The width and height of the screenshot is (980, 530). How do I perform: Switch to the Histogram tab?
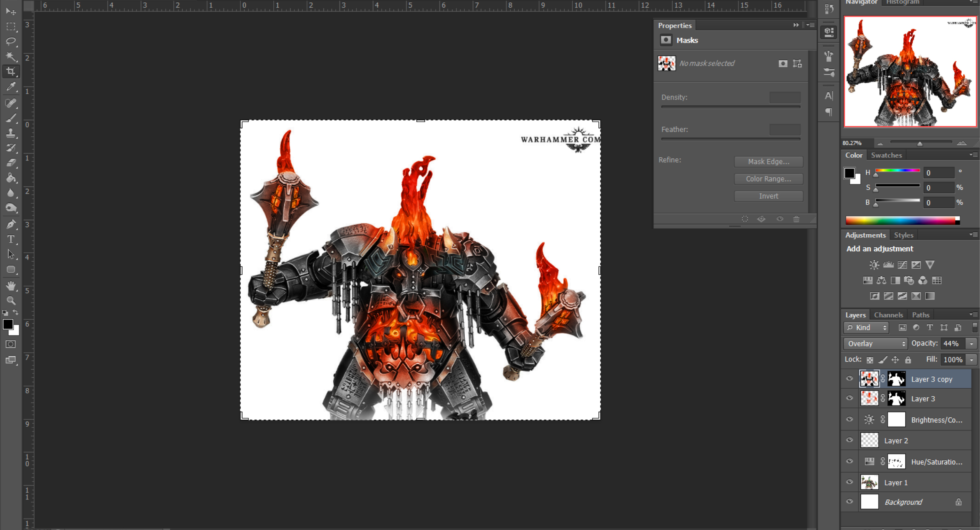tap(903, 2)
